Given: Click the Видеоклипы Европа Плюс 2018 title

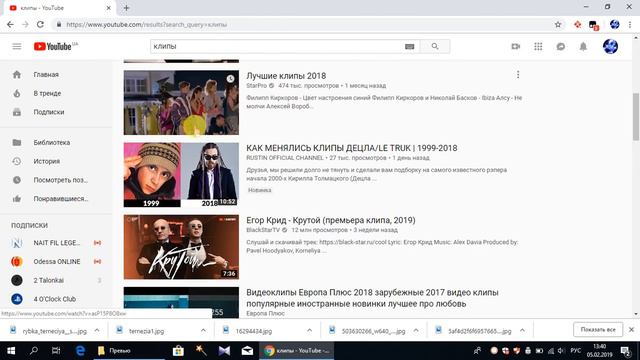Looking at the screenshot, I should pos(372,298).
